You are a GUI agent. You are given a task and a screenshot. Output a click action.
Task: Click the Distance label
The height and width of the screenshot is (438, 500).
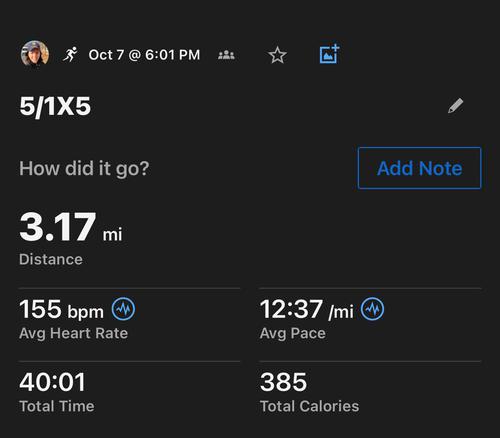coord(51,259)
